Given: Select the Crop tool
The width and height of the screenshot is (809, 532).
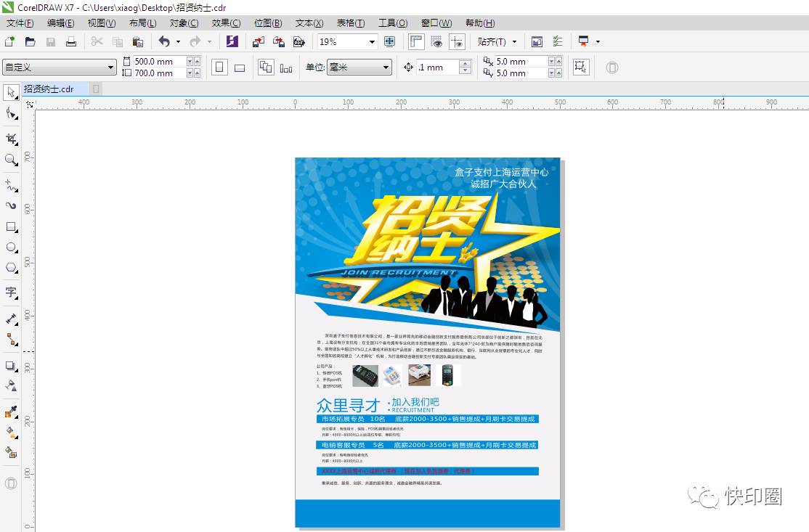Looking at the screenshot, I should 11,139.
